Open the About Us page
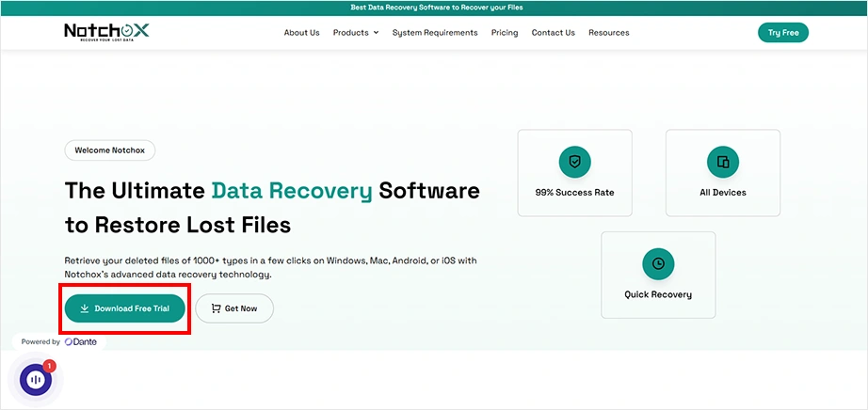Screen dimensions: 868x410 (301, 33)
